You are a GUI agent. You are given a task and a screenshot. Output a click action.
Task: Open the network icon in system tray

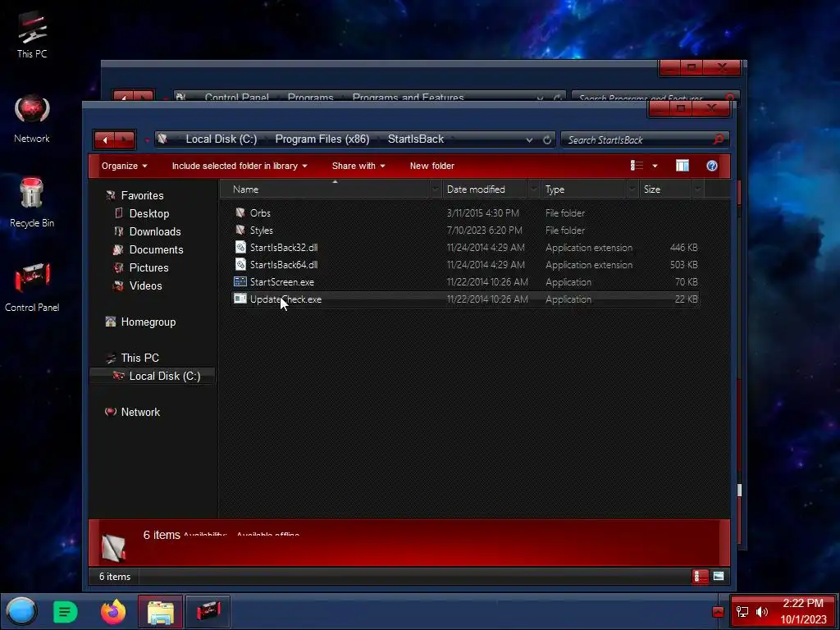pyautogui.click(x=742, y=612)
